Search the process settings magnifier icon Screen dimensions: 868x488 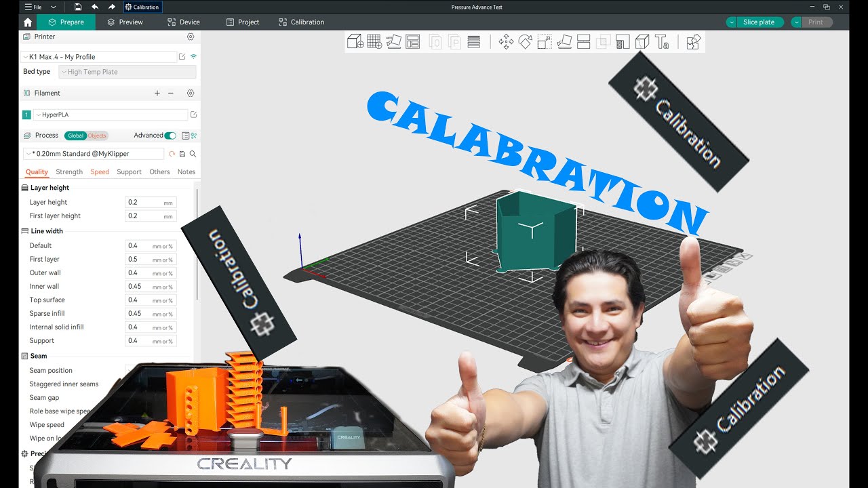click(x=193, y=154)
